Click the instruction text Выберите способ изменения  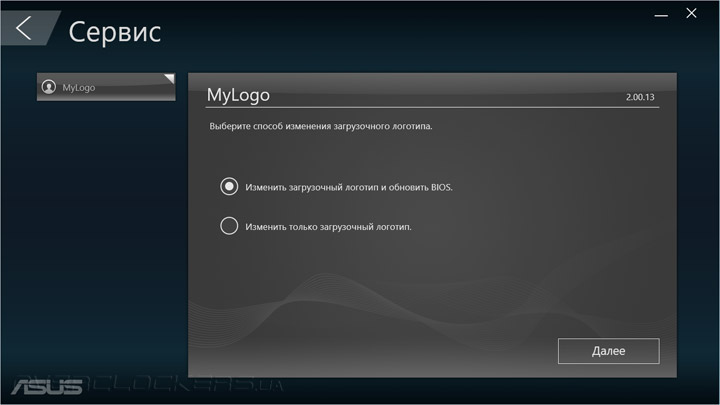click(x=321, y=126)
